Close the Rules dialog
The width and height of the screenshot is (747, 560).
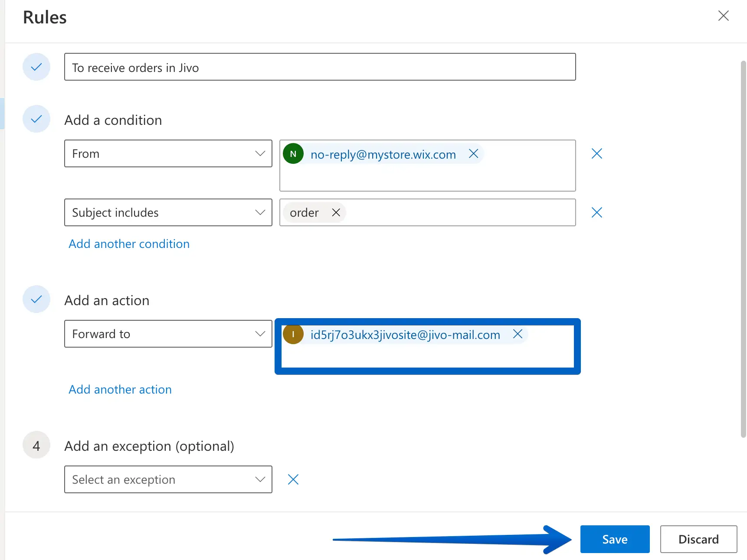click(723, 16)
